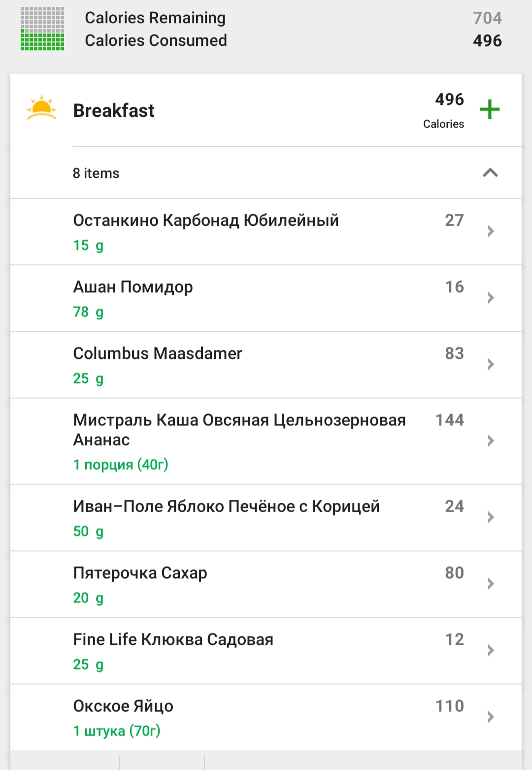This screenshot has width=532, height=770.
Task: Select the Иван-Поле Яблоко Печёное item
Action: pos(226,507)
